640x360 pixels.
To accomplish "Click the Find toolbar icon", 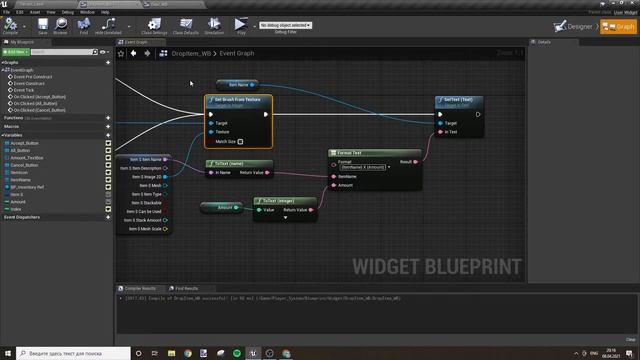I will 84,26.
